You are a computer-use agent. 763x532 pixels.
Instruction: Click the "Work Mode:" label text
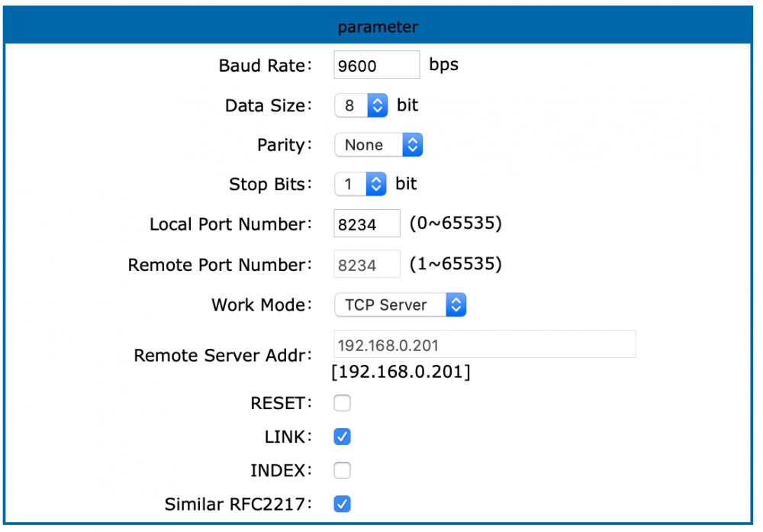(x=262, y=305)
